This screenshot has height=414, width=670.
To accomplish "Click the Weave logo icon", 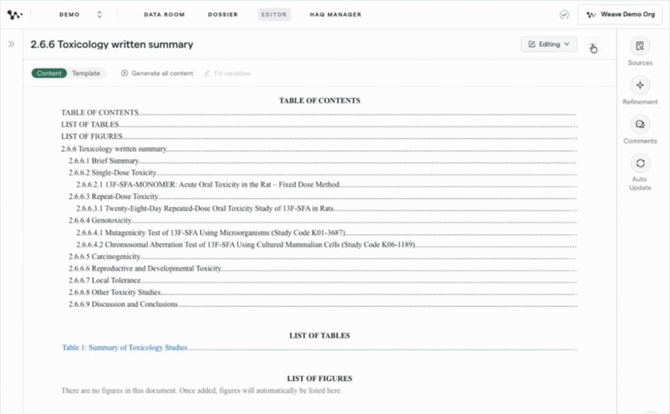I will 15,15.
